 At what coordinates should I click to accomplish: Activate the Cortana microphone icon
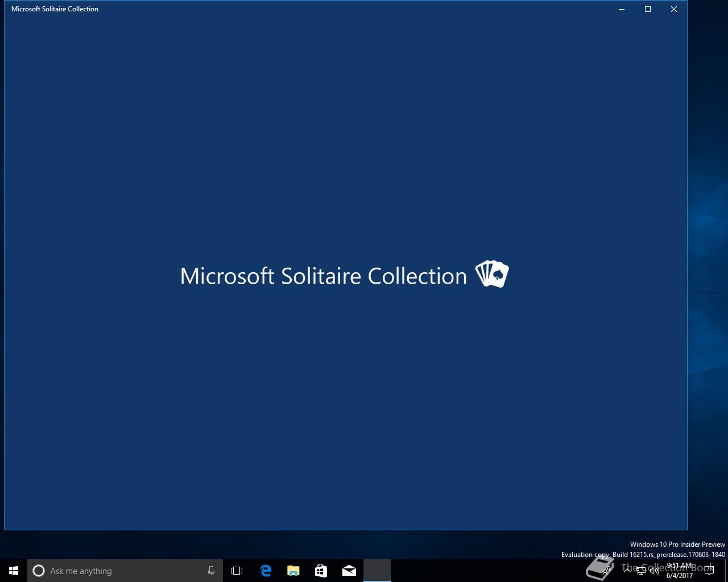[x=211, y=571]
